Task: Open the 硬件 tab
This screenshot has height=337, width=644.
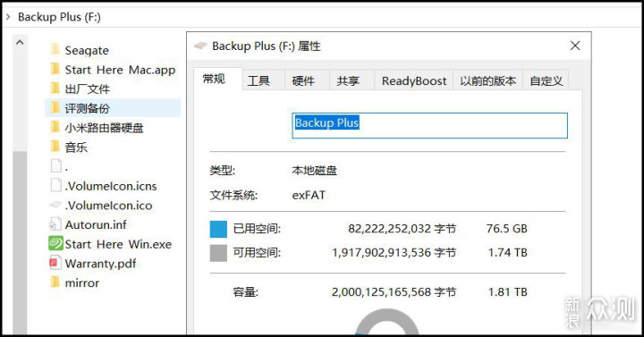Action: pyautogui.click(x=307, y=80)
